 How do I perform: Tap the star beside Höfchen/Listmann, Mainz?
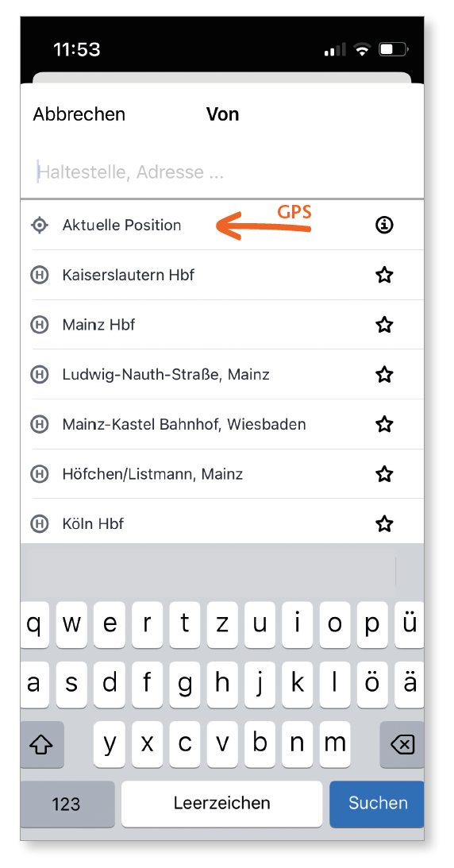(384, 474)
